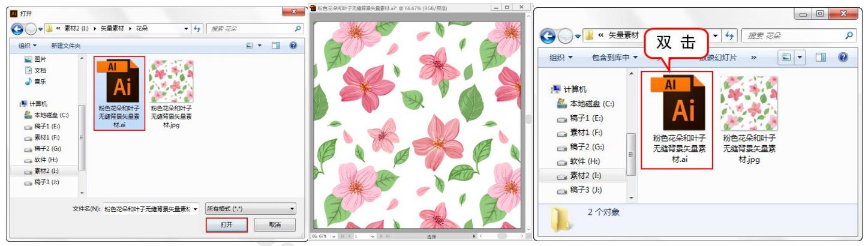Show the preview pane in Open dialog
The image size is (868, 246).
point(276,46)
